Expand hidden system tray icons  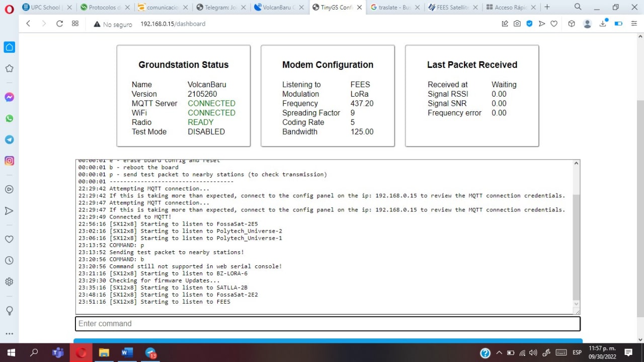(499, 352)
